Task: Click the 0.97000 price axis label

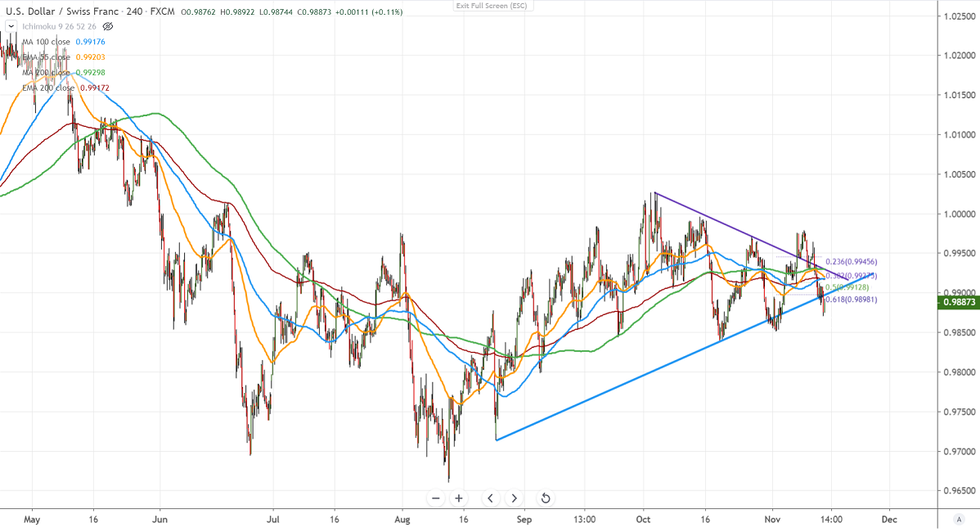Action: [x=960, y=451]
